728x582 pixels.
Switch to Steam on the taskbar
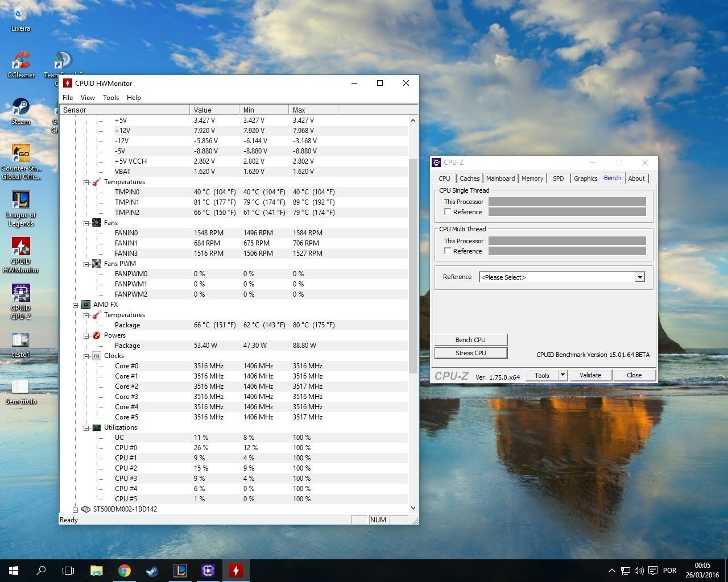click(x=152, y=571)
